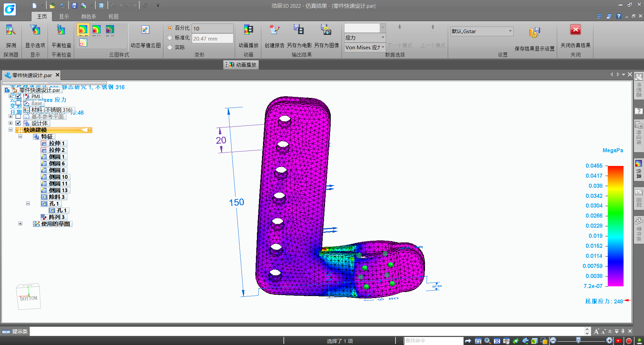
Task: Select 阵列 3 in the feature tree
Action: coord(54,217)
